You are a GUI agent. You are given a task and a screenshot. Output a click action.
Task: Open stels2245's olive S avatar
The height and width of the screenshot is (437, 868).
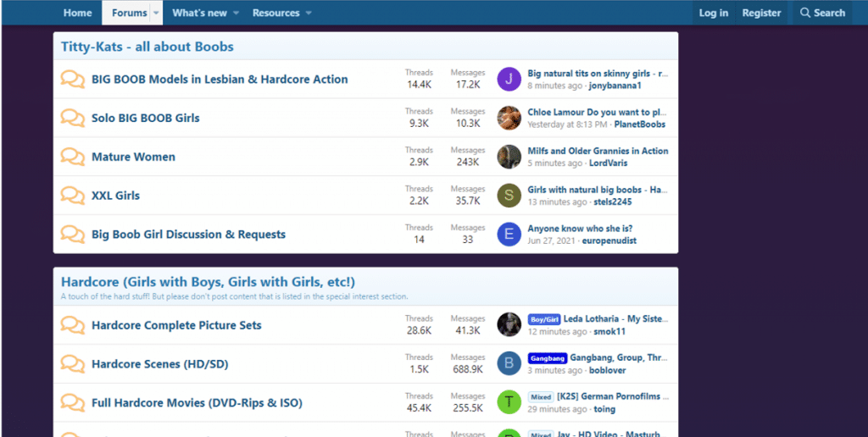pyautogui.click(x=509, y=196)
